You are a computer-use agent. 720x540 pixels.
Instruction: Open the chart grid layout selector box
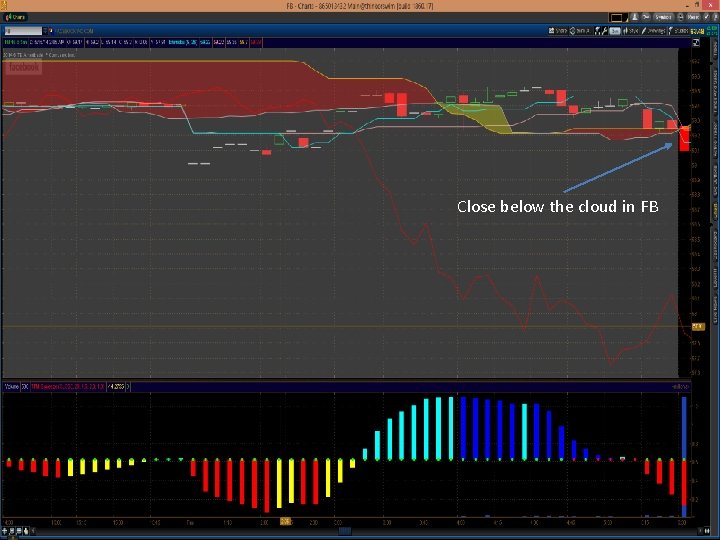pos(619,17)
